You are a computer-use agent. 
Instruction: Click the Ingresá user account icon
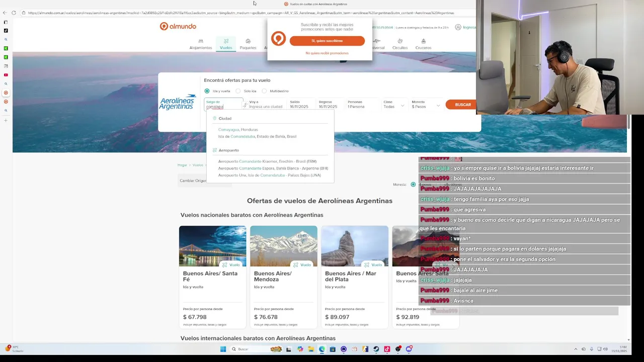pos(458,27)
